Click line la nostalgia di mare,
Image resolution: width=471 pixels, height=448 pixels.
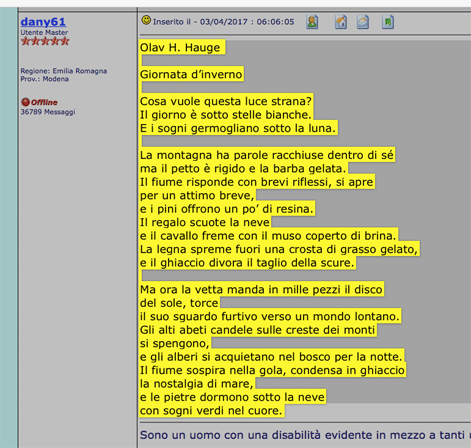point(197,384)
